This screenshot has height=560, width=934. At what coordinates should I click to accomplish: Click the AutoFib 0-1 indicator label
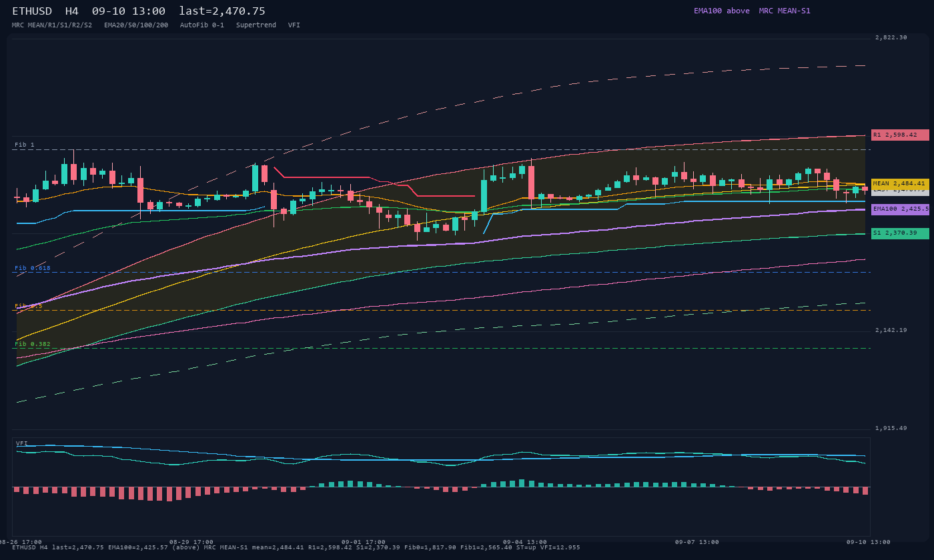[202, 25]
